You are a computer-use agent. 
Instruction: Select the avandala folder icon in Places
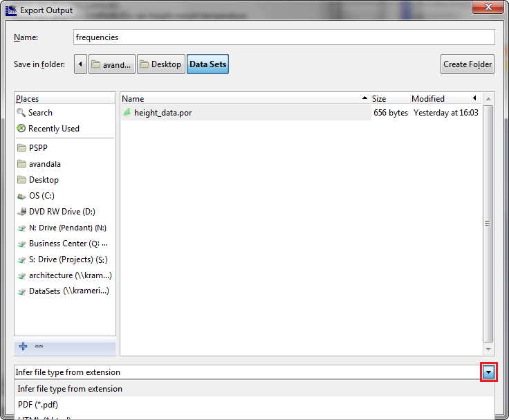tap(21, 164)
